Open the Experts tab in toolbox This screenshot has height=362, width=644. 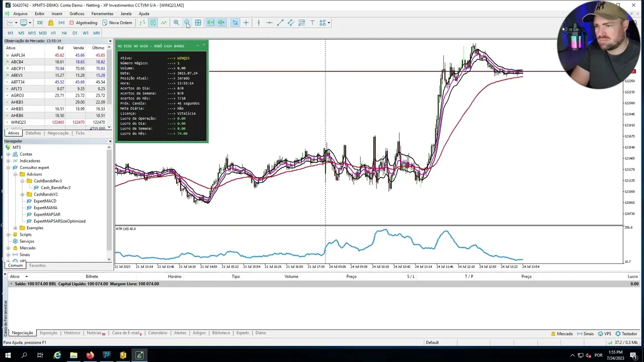coord(243,333)
